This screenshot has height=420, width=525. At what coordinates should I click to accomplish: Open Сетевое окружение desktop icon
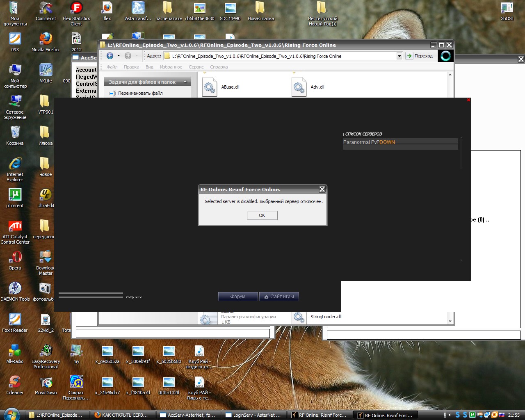(x=15, y=107)
